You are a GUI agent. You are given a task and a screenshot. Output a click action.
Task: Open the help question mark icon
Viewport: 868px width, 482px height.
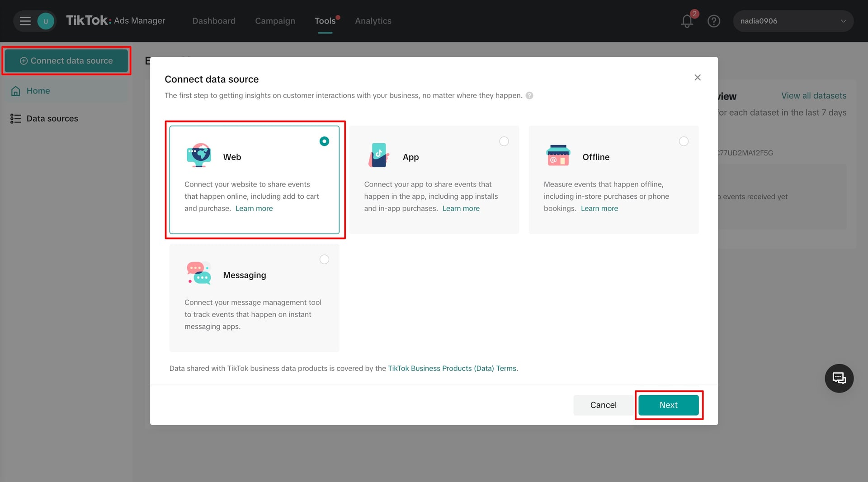[714, 21]
